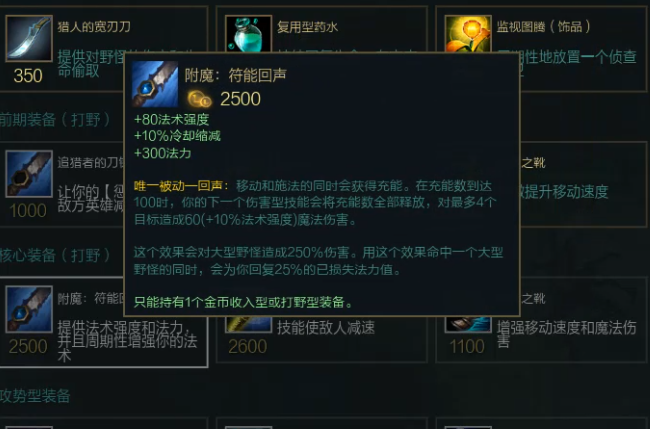The image size is (650, 429).
Task: Select the boots icon above the 1100 price
Action: pos(468,325)
